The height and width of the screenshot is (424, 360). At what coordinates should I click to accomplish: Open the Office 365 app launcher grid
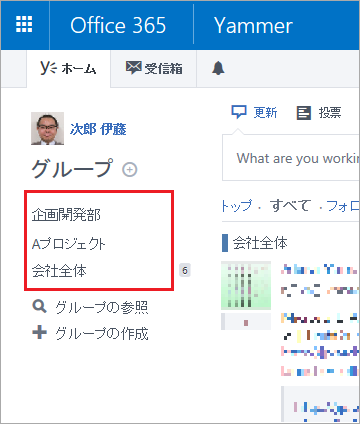click(x=24, y=25)
